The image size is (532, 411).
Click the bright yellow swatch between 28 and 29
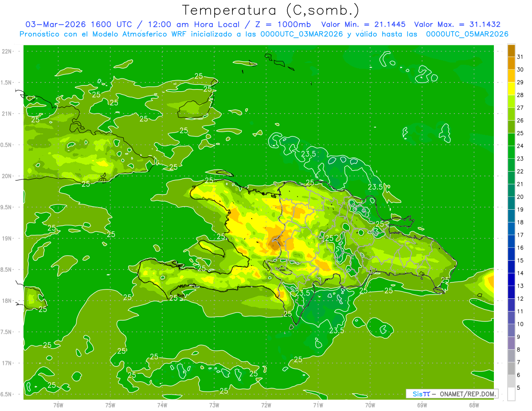[511, 89]
